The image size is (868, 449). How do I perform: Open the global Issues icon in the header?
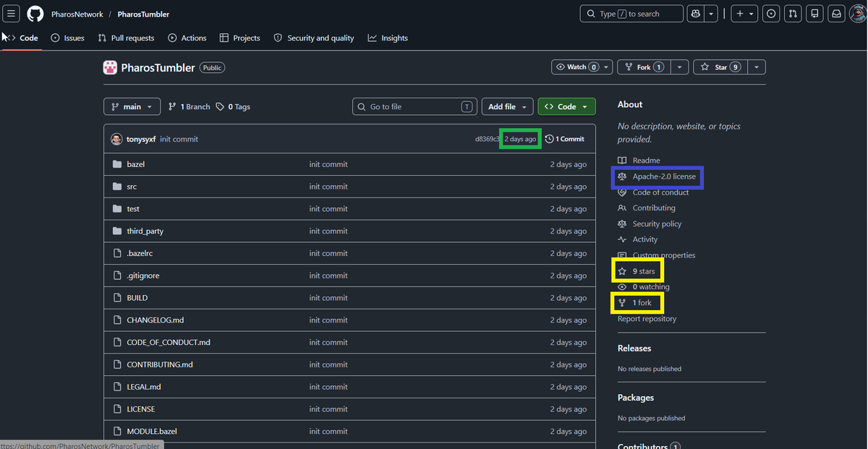[x=771, y=14]
